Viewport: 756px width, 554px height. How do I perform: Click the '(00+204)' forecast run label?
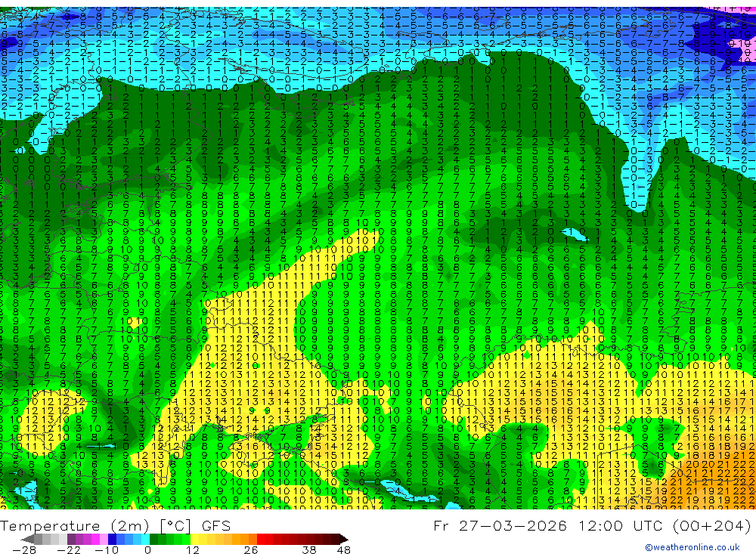[x=711, y=525]
